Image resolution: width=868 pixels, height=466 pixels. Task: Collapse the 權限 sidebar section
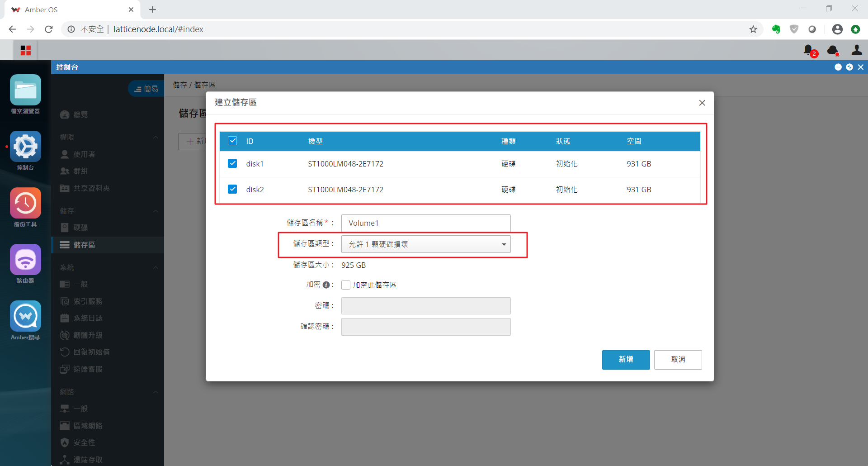click(156, 137)
